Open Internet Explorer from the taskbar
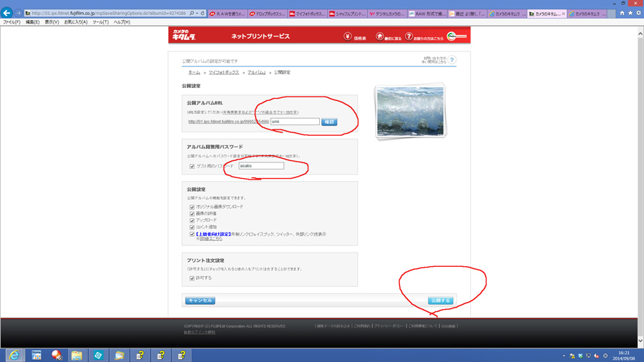This screenshot has height=362, width=644. (x=14, y=355)
